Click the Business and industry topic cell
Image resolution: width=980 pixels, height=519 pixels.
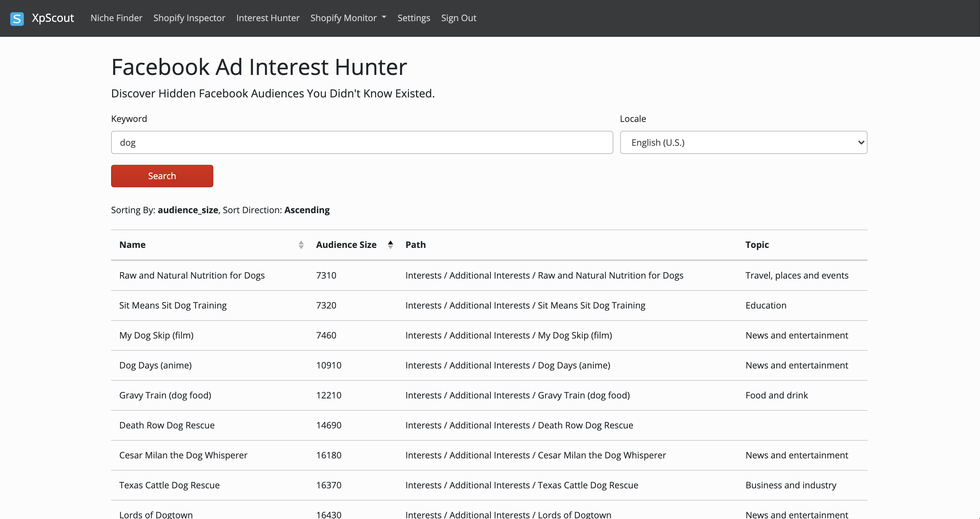[x=791, y=485]
